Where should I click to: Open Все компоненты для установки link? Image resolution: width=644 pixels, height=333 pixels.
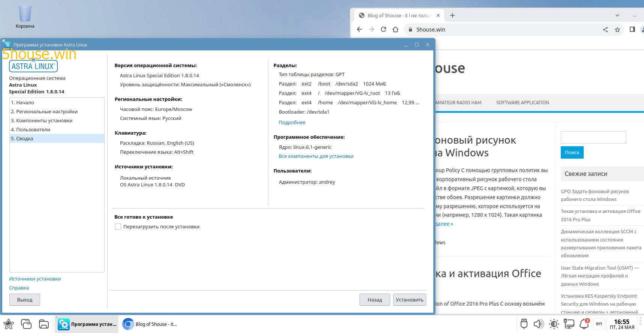click(316, 156)
